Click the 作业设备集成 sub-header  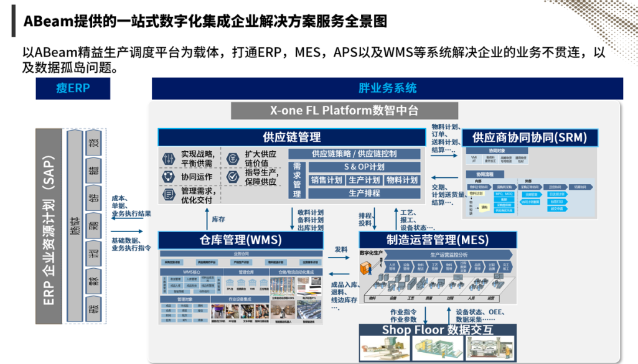(x=240, y=299)
